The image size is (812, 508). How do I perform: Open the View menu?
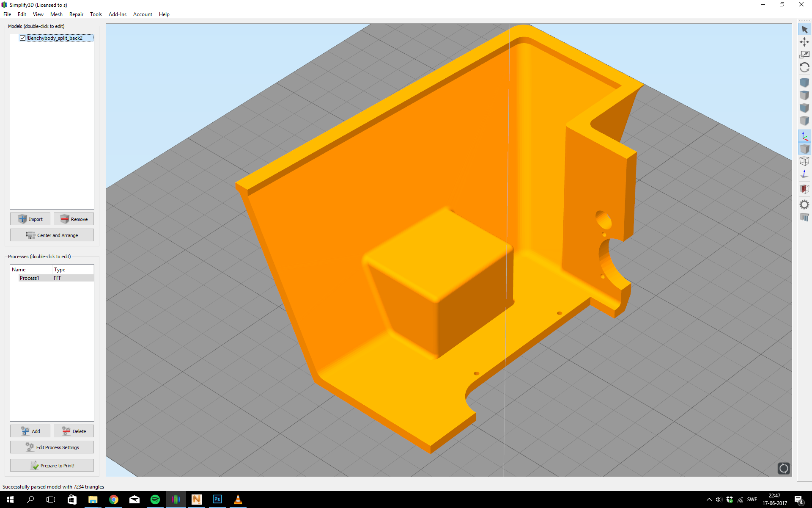click(38, 14)
